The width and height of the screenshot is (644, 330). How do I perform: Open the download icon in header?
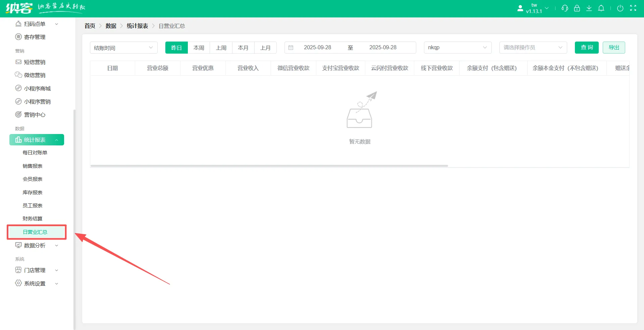589,8
